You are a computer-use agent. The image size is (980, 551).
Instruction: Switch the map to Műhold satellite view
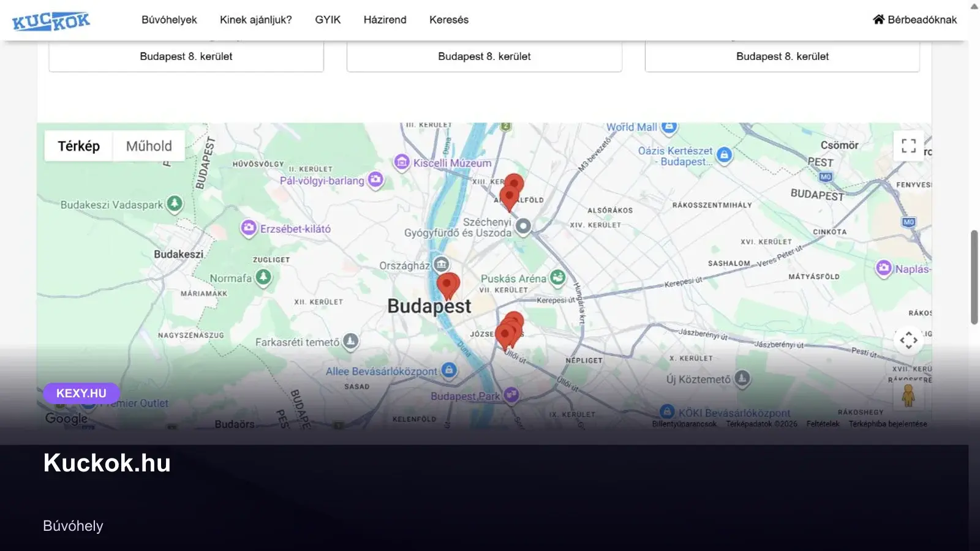click(149, 146)
